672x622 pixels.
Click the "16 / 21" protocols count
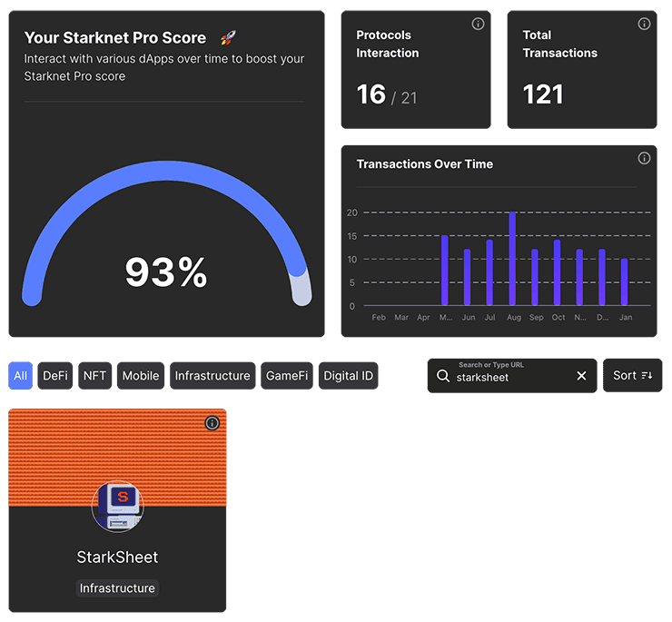[387, 94]
